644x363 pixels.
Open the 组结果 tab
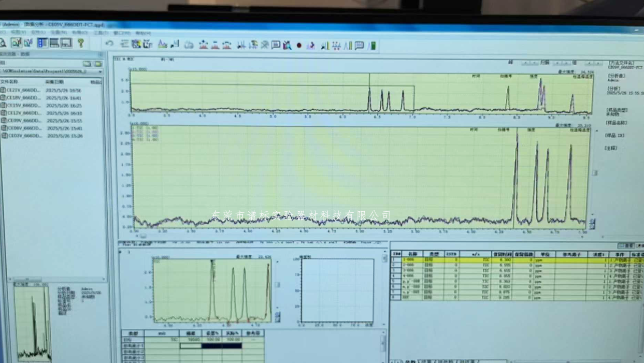[x=468, y=361]
